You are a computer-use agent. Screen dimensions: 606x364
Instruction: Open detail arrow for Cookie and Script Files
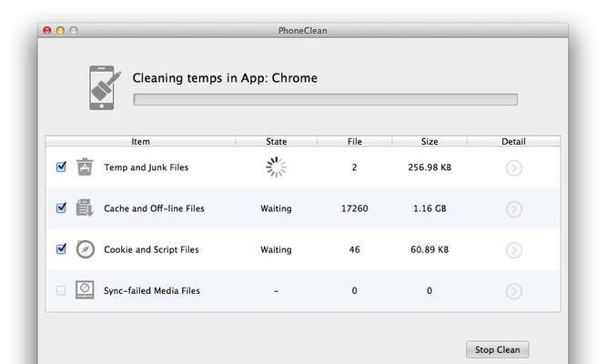(x=513, y=250)
